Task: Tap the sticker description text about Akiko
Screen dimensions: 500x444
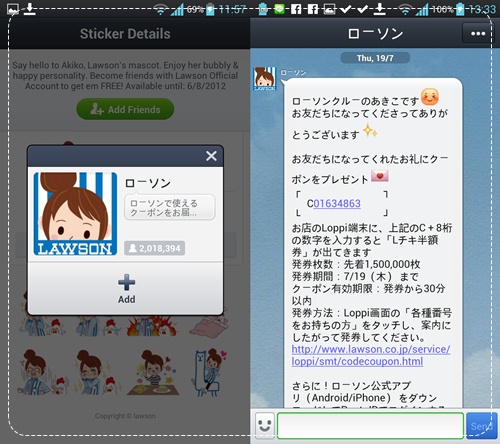Action: (125, 75)
